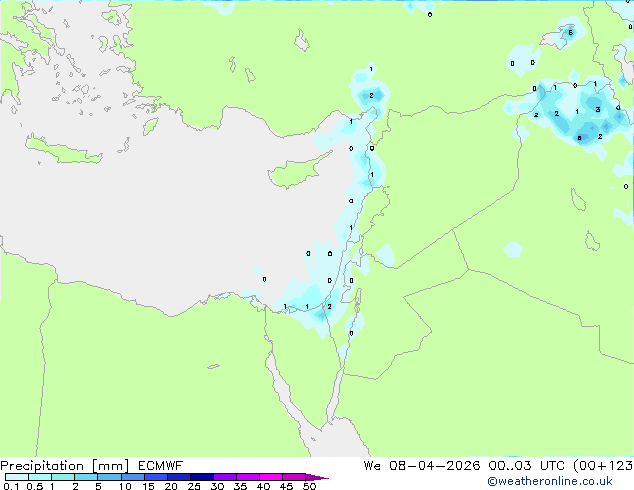Click the '0.1' legend scale label

11,486
